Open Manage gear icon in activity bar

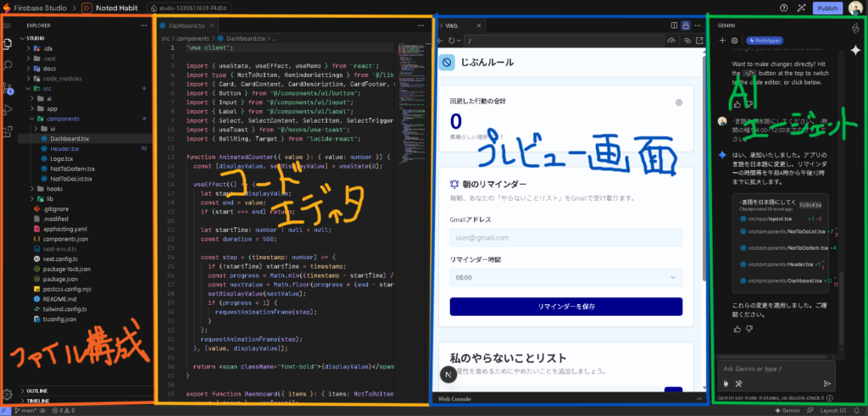[8, 393]
